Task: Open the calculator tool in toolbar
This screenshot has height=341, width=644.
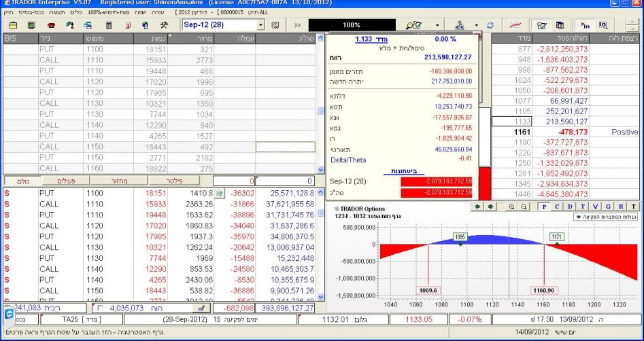Action: tap(108, 24)
